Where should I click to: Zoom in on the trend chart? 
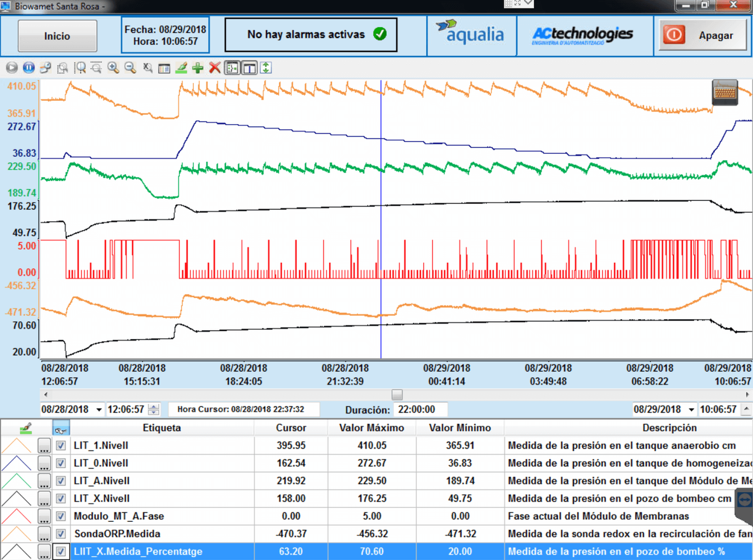point(113,68)
